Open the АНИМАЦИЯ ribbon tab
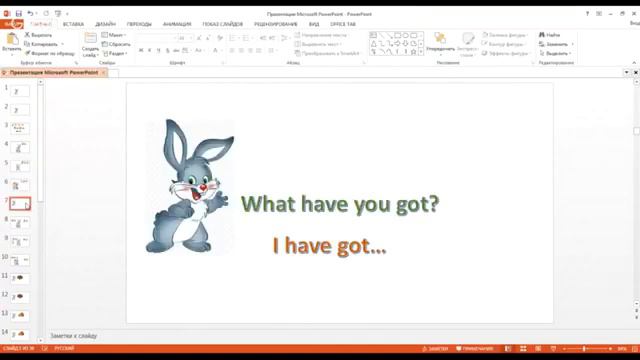640x360 pixels. click(177, 24)
